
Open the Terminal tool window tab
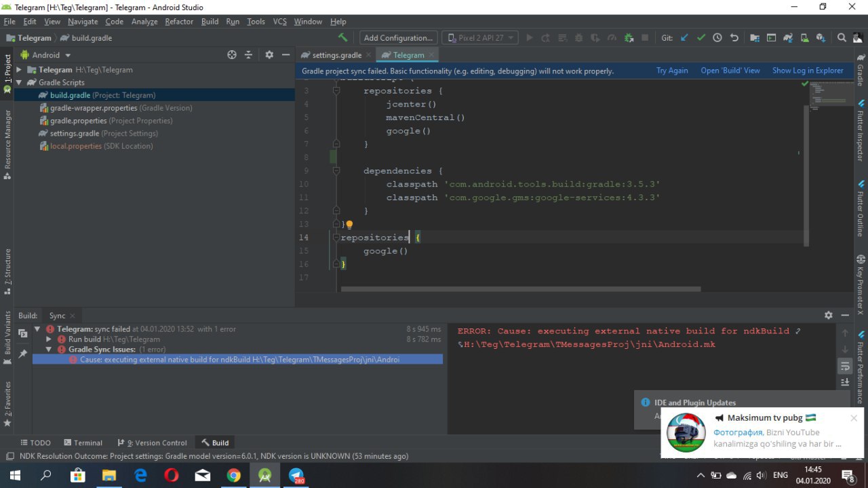(x=82, y=443)
